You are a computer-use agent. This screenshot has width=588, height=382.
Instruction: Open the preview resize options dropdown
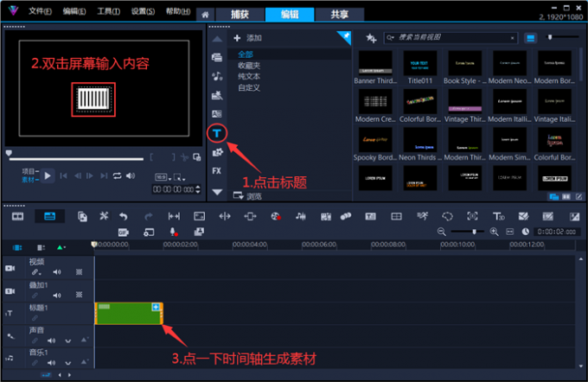tap(180, 177)
